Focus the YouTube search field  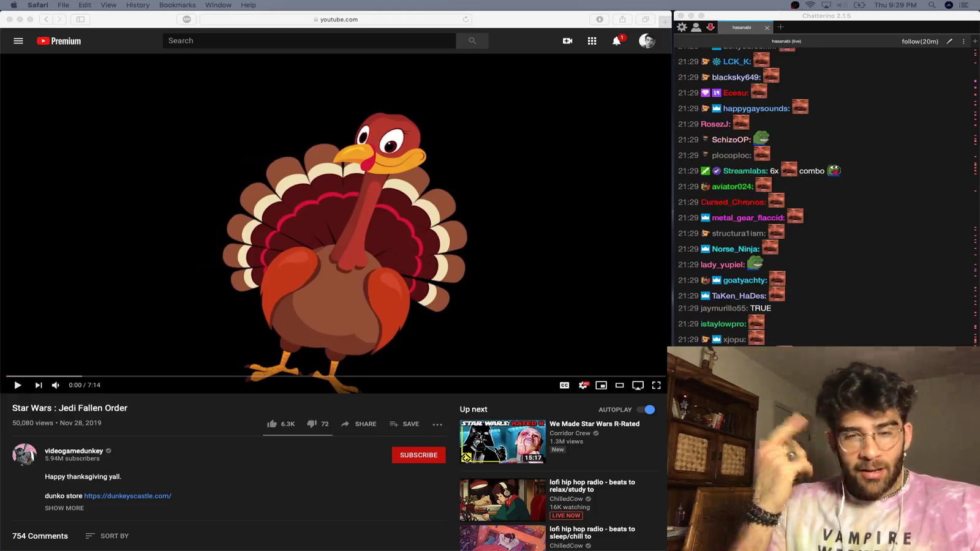(x=309, y=41)
